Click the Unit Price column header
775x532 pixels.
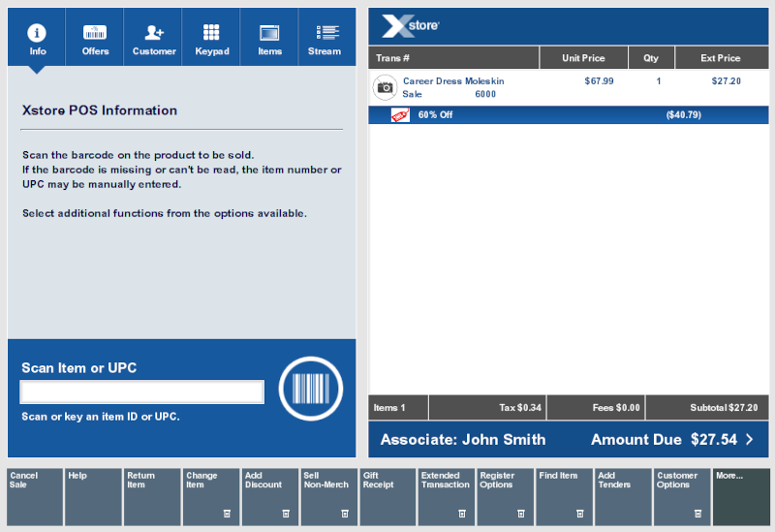click(584, 58)
